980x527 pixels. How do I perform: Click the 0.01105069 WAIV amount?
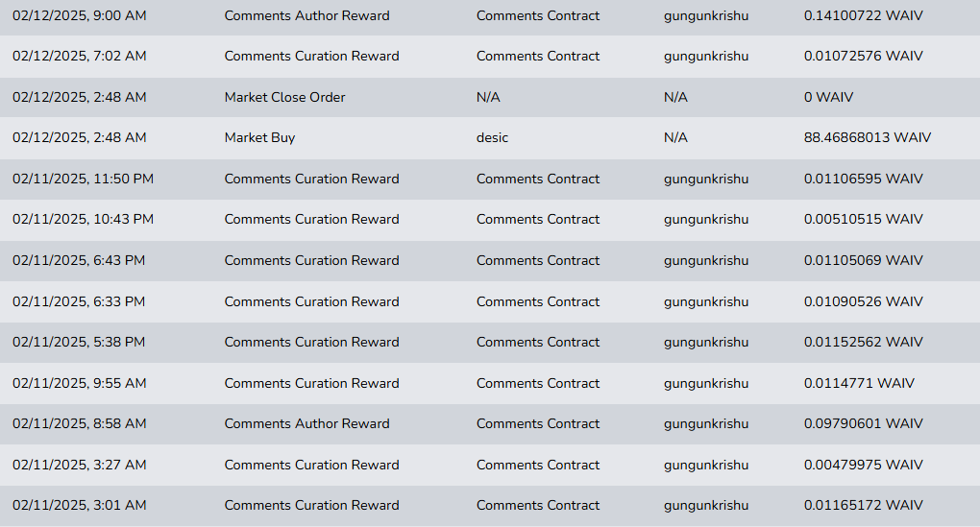click(x=863, y=260)
